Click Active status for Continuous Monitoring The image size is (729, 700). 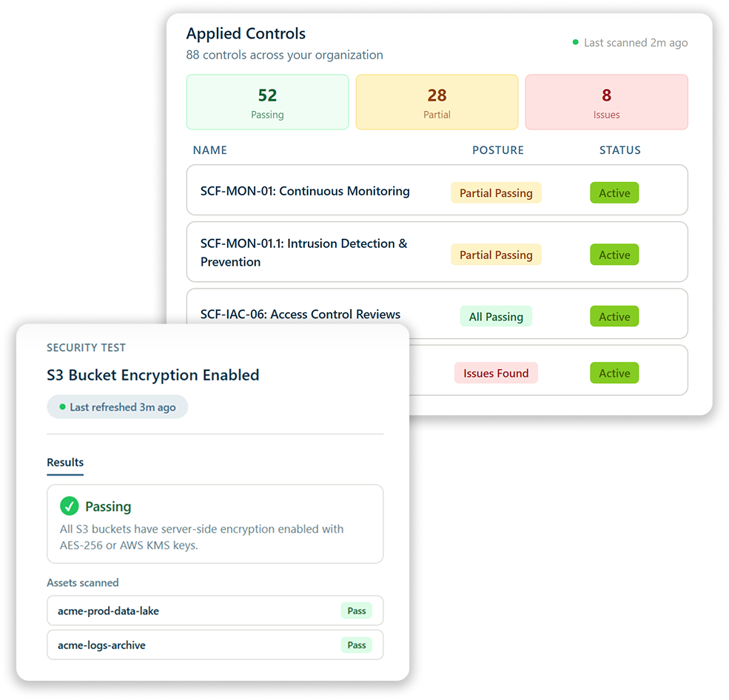614,193
